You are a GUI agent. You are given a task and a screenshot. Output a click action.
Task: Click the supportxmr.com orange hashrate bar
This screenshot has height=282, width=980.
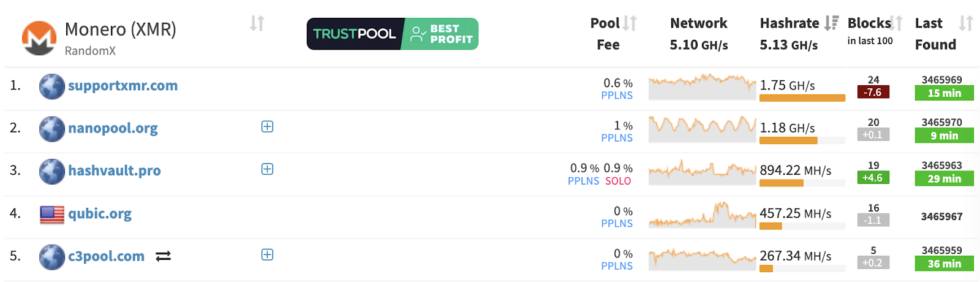[802, 98]
